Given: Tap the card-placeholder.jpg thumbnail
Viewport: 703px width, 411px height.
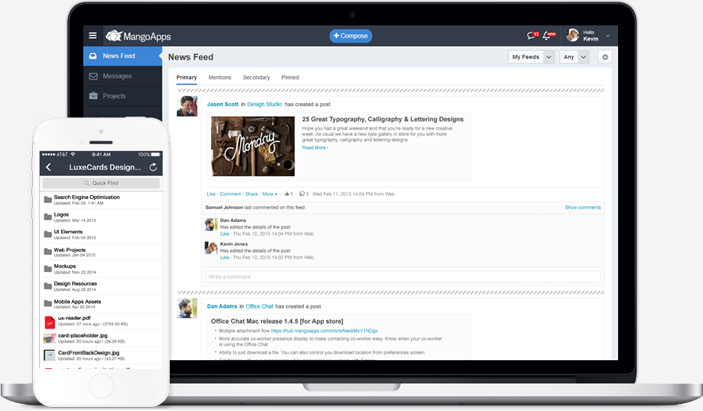Looking at the screenshot, I should pos(49,338).
